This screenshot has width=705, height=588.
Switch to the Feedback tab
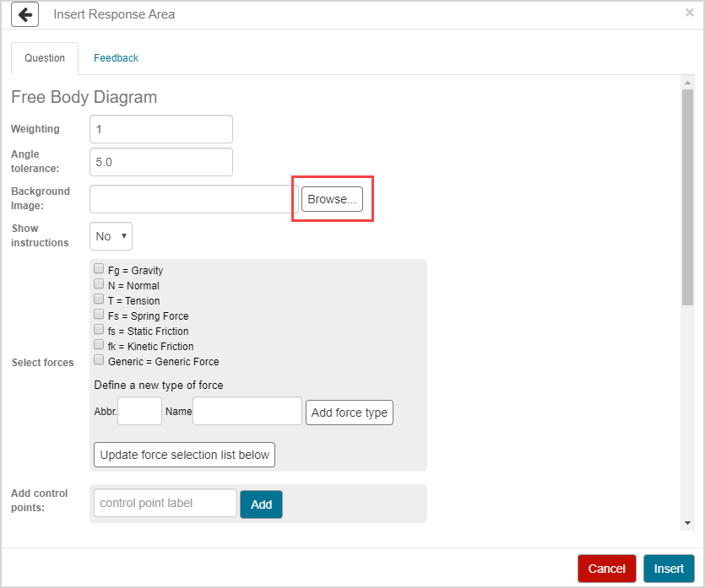coord(116,58)
